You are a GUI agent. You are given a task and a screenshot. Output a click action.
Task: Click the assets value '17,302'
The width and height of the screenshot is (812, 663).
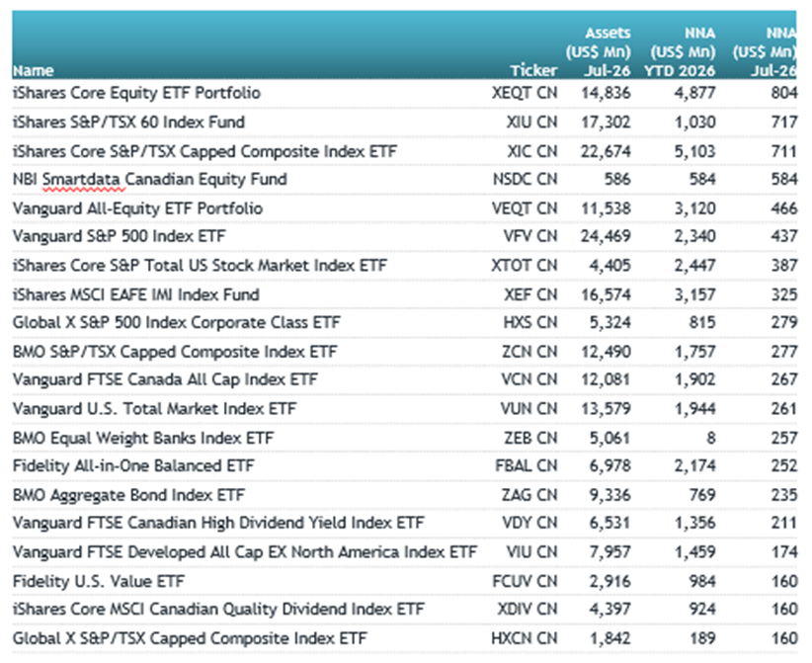click(x=606, y=123)
